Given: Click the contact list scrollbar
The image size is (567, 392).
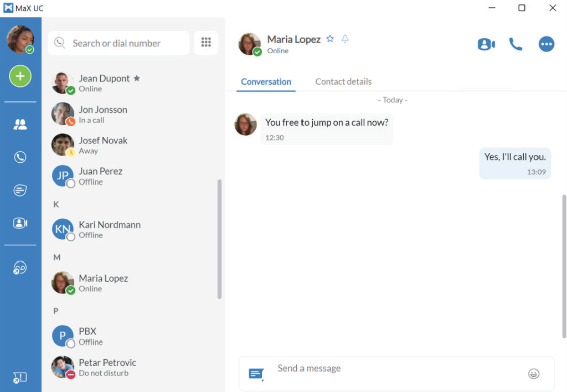Looking at the screenshot, I should point(219,239).
